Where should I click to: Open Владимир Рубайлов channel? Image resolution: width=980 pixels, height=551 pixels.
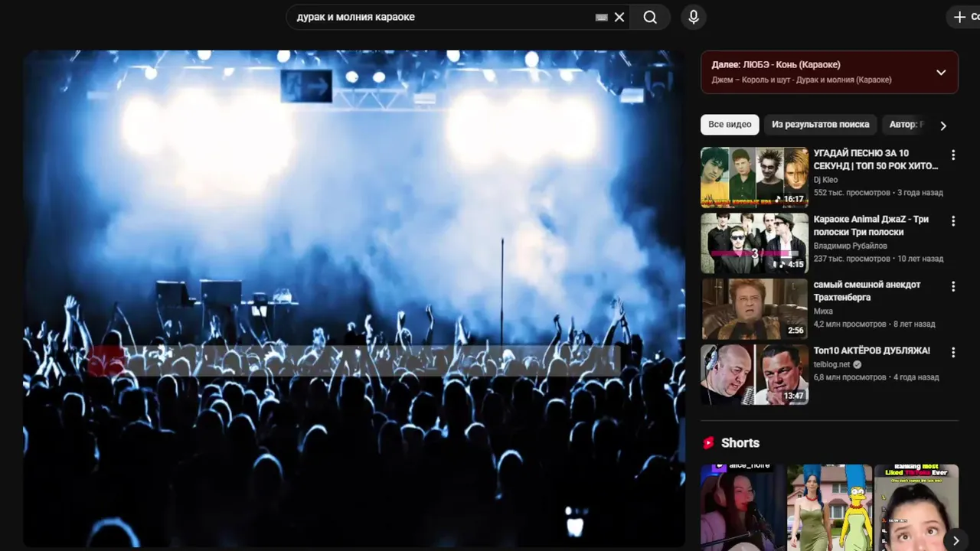[x=851, y=246]
